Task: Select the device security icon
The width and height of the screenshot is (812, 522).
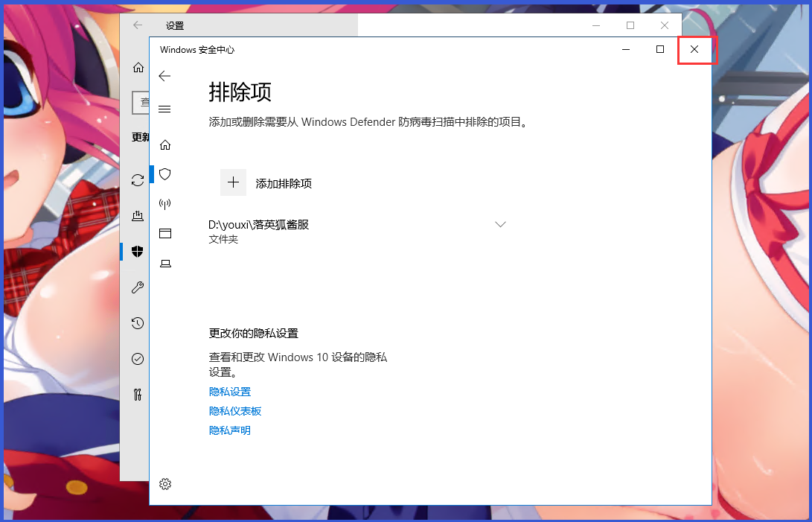Action: [164, 263]
